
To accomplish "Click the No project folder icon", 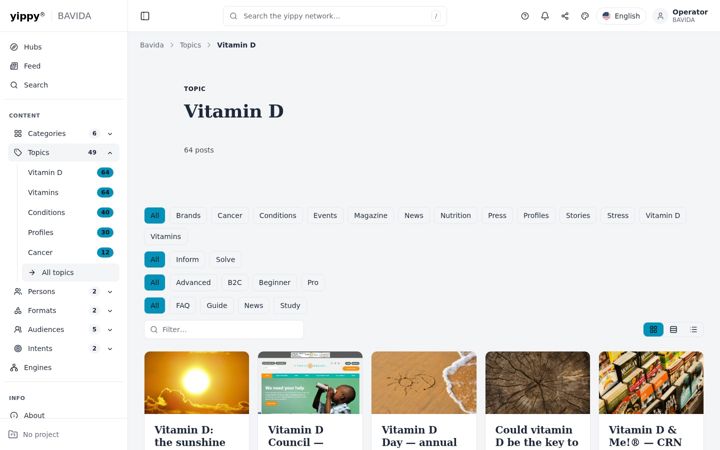I will pos(13,434).
